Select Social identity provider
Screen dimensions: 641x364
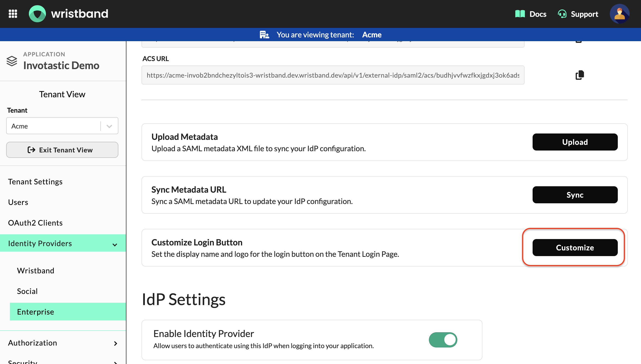[27, 291]
